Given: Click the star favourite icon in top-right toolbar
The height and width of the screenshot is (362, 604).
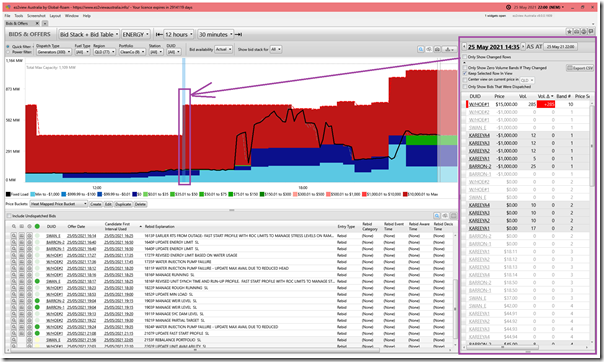Looking at the screenshot, I should click(x=569, y=32).
